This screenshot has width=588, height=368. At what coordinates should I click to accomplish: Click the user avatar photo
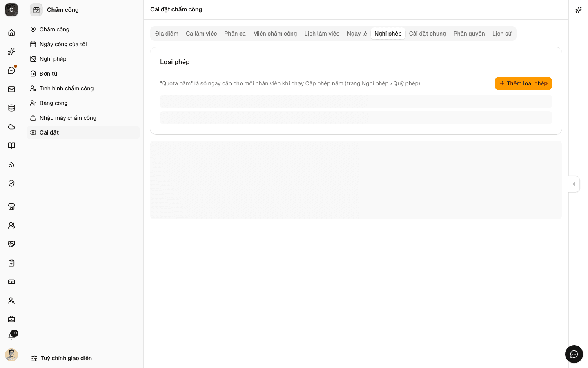tap(11, 355)
